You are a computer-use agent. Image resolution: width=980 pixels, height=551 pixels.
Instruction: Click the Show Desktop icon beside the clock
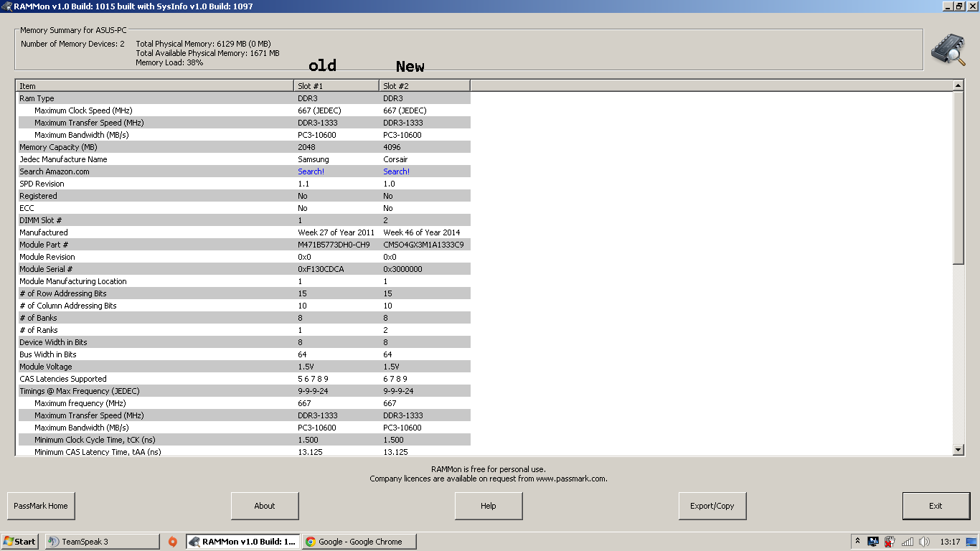coord(971,542)
